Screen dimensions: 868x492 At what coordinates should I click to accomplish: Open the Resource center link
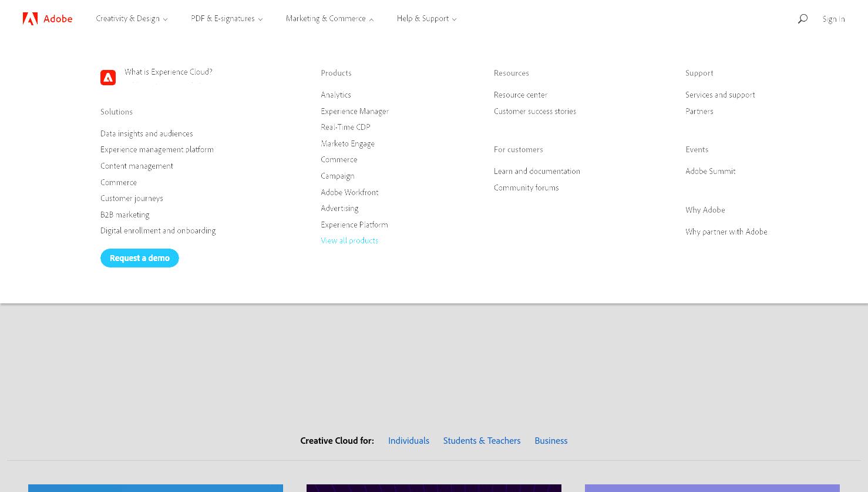(520, 95)
